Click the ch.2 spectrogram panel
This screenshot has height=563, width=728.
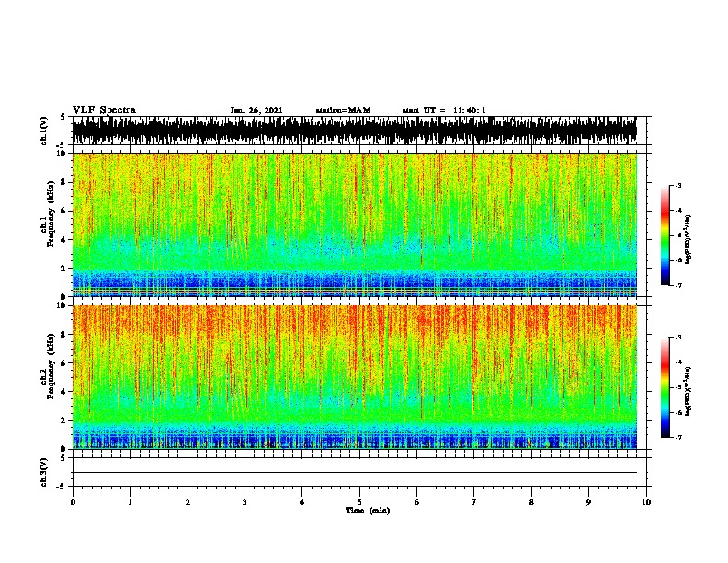click(x=355, y=377)
